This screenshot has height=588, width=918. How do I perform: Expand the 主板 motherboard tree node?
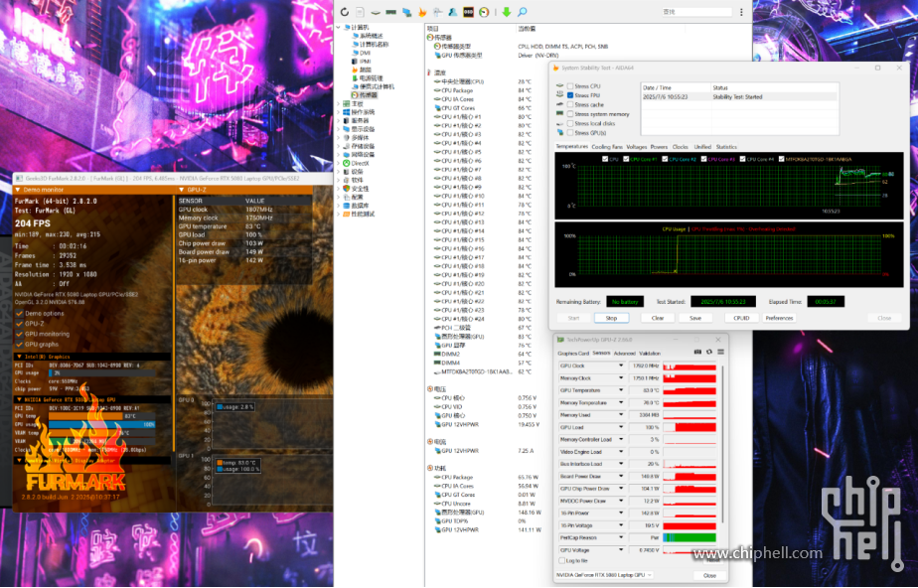[x=339, y=103]
